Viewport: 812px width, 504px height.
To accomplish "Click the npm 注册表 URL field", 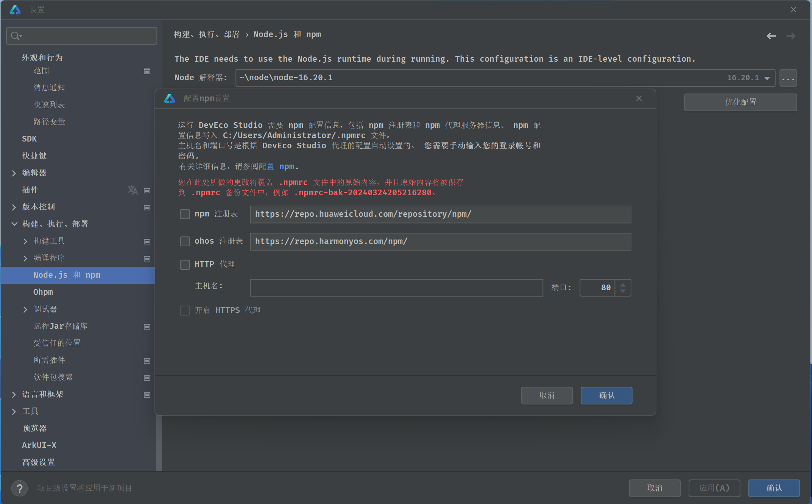I will (x=441, y=214).
